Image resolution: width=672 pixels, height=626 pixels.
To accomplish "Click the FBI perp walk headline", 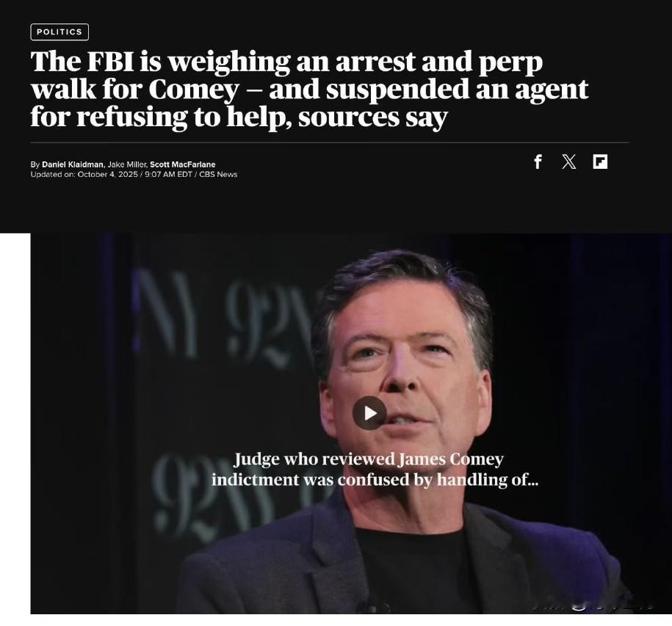I will (309, 89).
